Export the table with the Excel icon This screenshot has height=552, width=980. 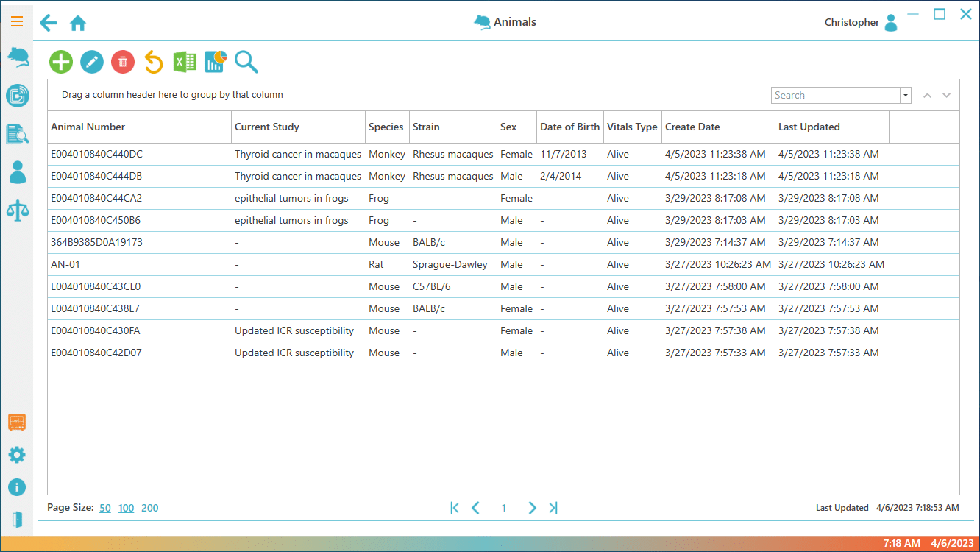pos(184,62)
